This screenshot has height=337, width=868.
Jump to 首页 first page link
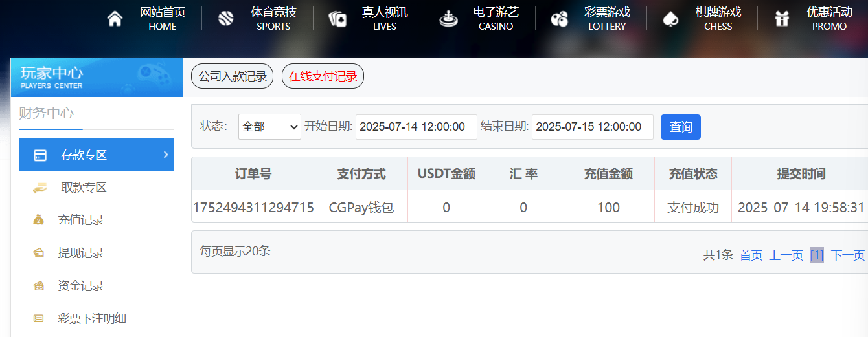(x=751, y=255)
